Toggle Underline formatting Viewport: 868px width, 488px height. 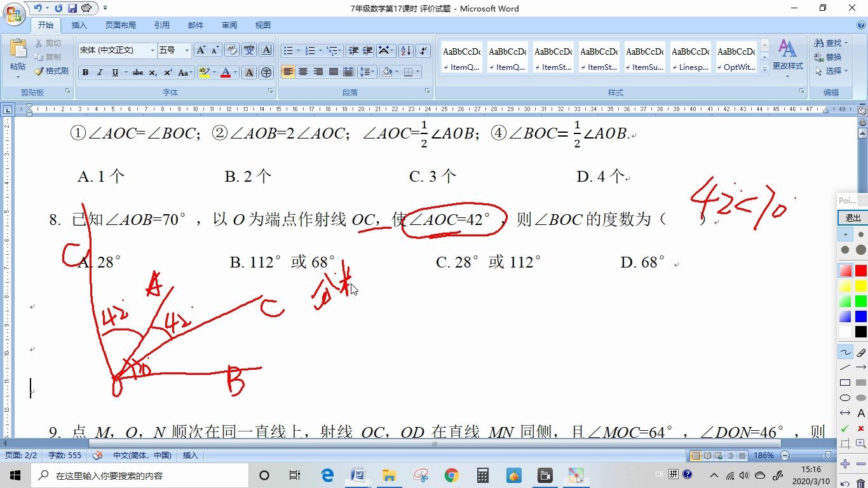[x=115, y=72]
